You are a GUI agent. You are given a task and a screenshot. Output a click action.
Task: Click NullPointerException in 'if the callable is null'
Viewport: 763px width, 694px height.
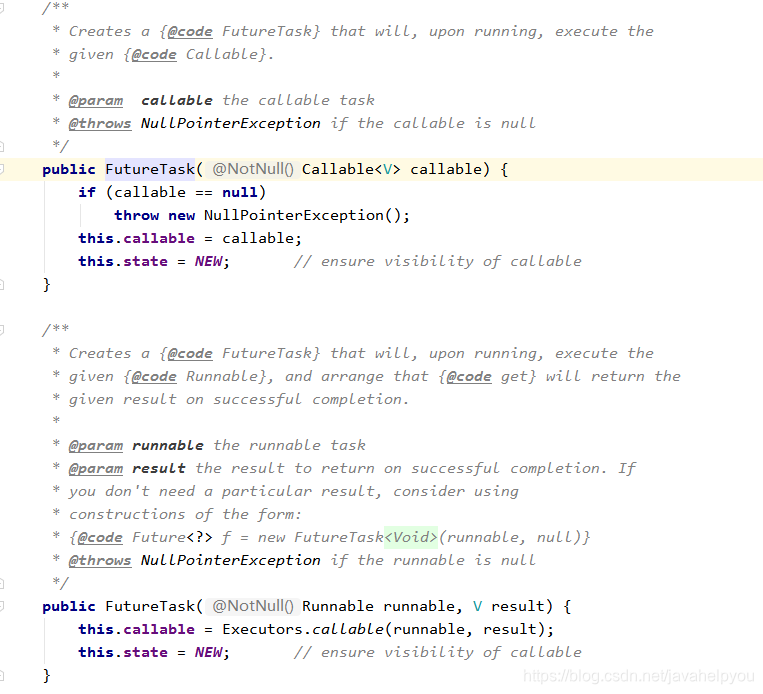[x=231, y=123]
